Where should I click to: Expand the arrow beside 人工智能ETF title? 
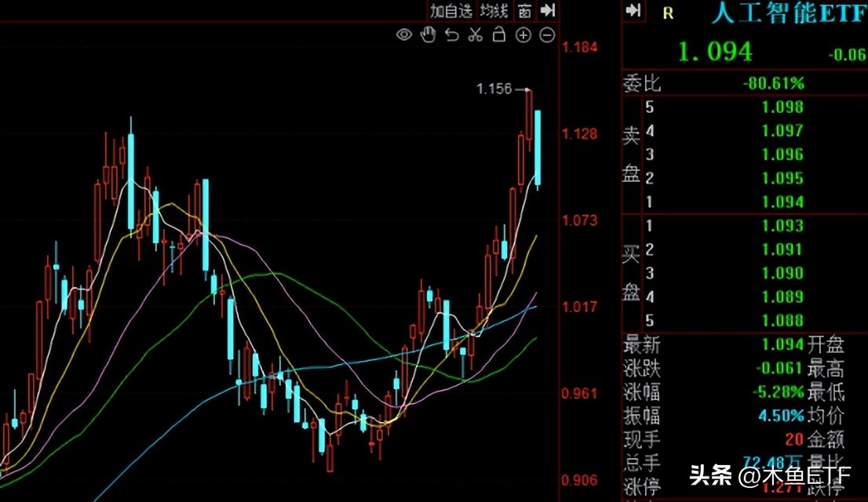(633, 12)
